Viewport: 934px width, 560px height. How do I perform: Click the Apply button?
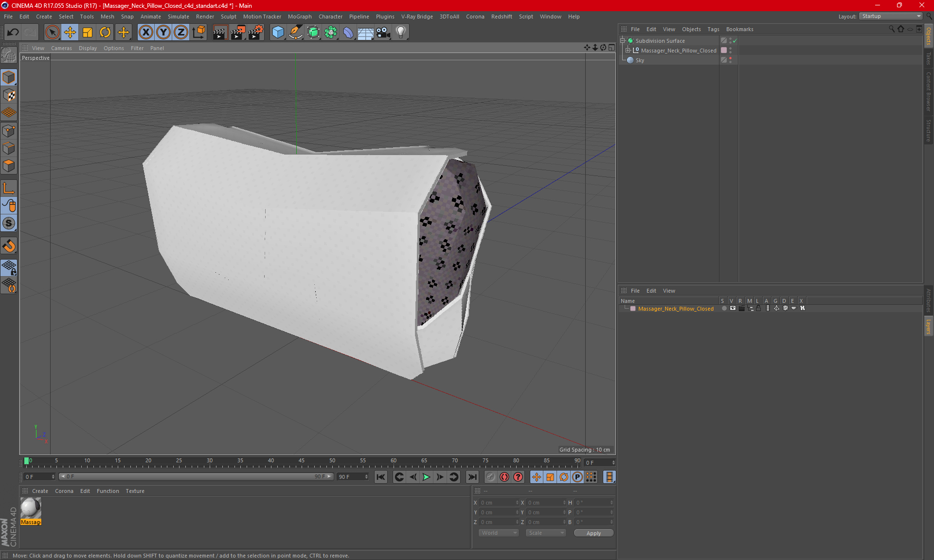[593, 533]
